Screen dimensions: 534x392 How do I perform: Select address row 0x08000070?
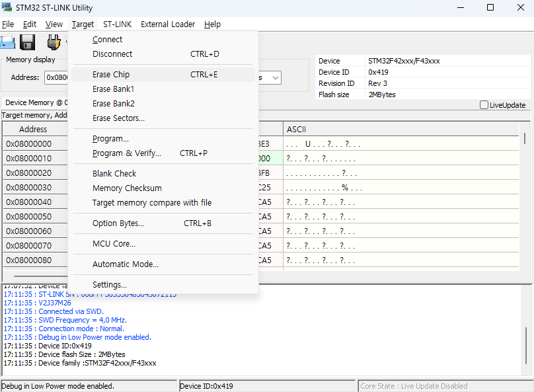[x=29, y=246]
